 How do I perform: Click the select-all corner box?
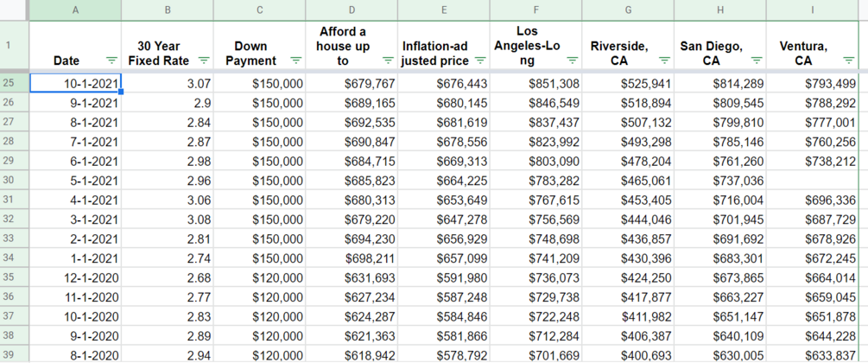click(x=15, y=10)
